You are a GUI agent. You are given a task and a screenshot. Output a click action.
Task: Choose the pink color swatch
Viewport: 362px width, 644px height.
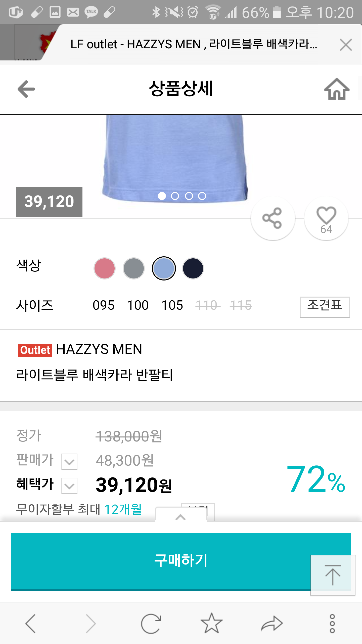[105, 268]
